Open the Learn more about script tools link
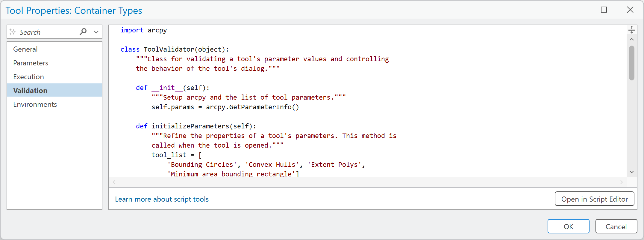The height and width of the screenshot is (240, 644). click(162, 199)
